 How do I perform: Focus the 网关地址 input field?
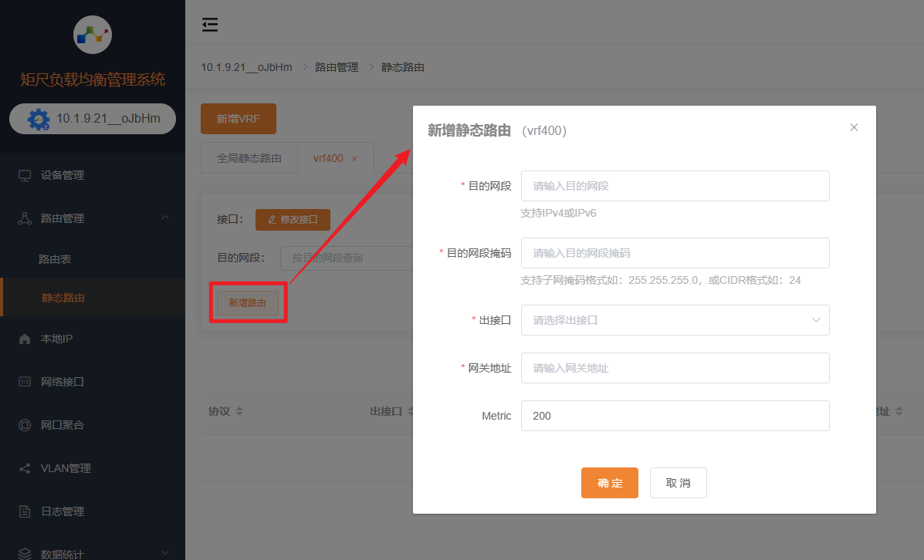pyautogui.click(x=675, y=368)
